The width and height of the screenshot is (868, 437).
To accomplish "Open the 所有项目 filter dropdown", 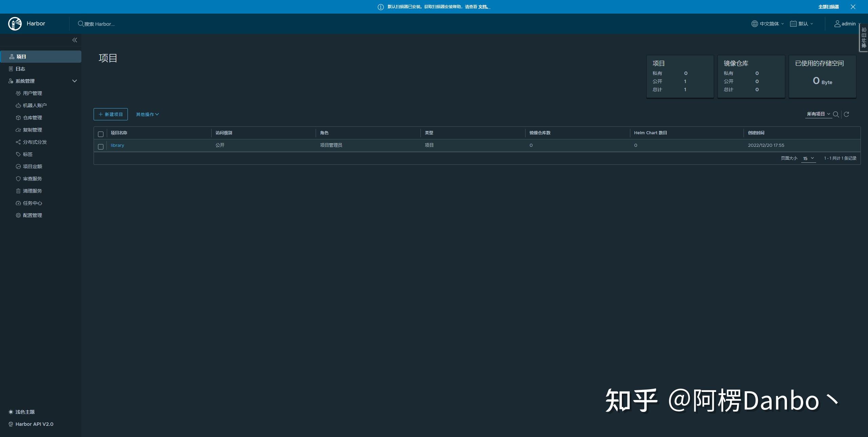I will [x=818, y=114].
